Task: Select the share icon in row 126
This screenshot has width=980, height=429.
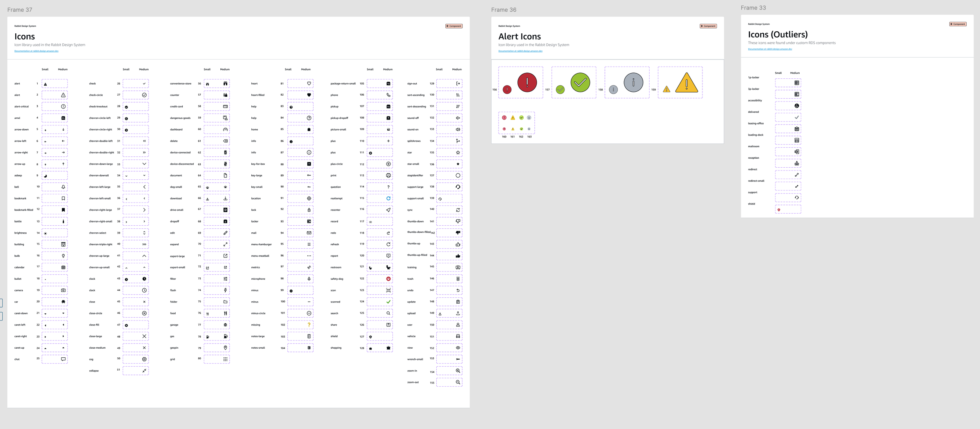Action: tap(388, 325)
